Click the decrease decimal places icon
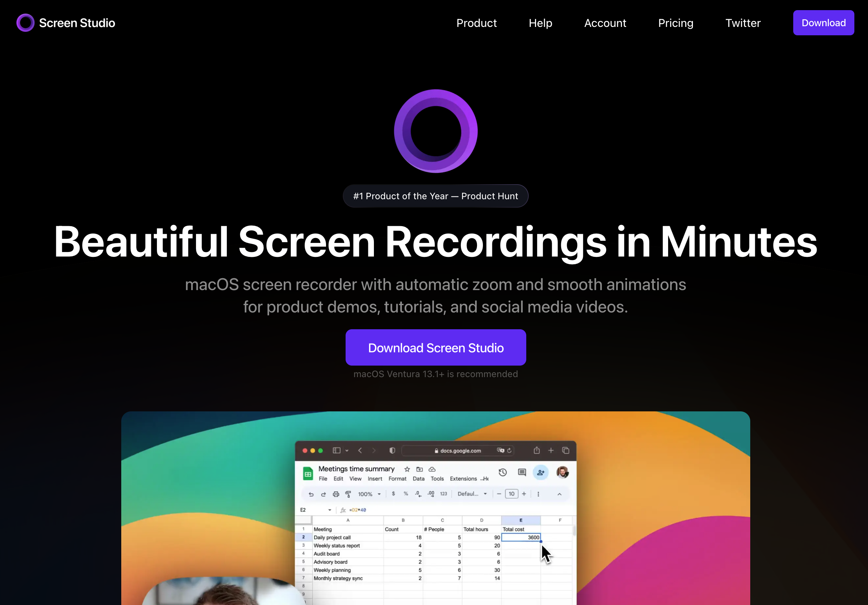The image size is (868, 605). tap(418, 494)
